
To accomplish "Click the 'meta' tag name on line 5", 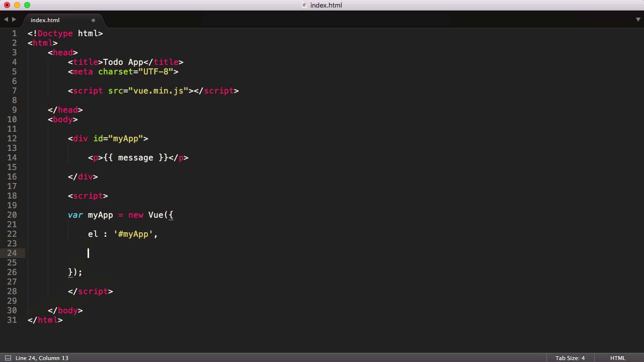I will (83, 71).
